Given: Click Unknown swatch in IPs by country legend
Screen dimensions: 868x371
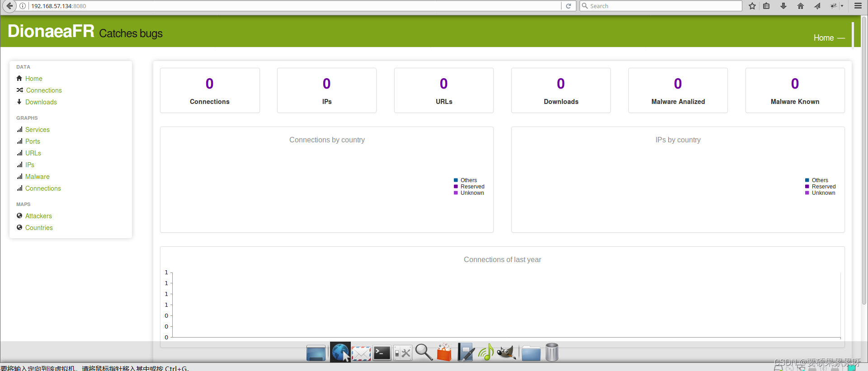Looking at the screenshot, I should click(807, 193).
